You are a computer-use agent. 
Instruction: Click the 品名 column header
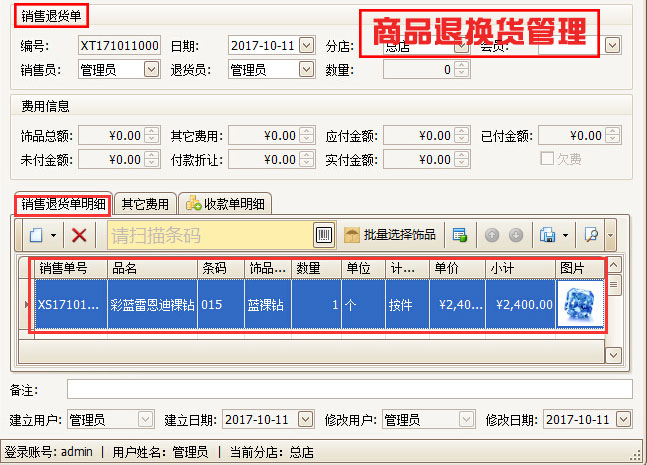tap(152, 268)
